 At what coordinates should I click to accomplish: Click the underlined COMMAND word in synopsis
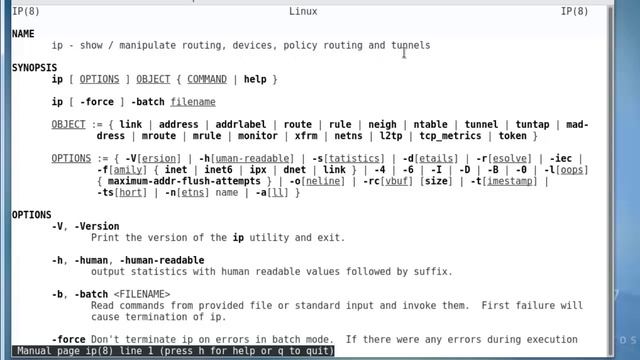[x=207, y=79]
